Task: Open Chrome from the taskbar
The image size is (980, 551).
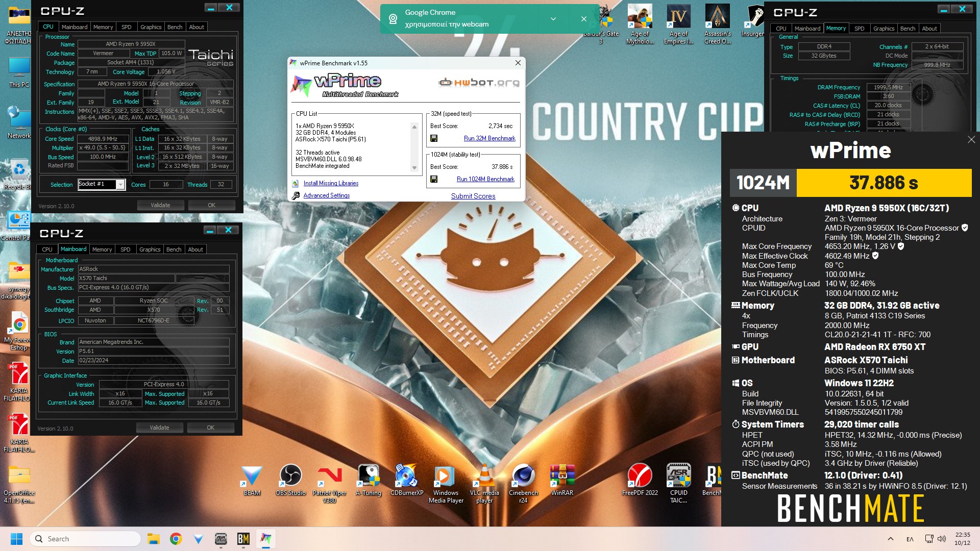Action: tap(176, 539)
